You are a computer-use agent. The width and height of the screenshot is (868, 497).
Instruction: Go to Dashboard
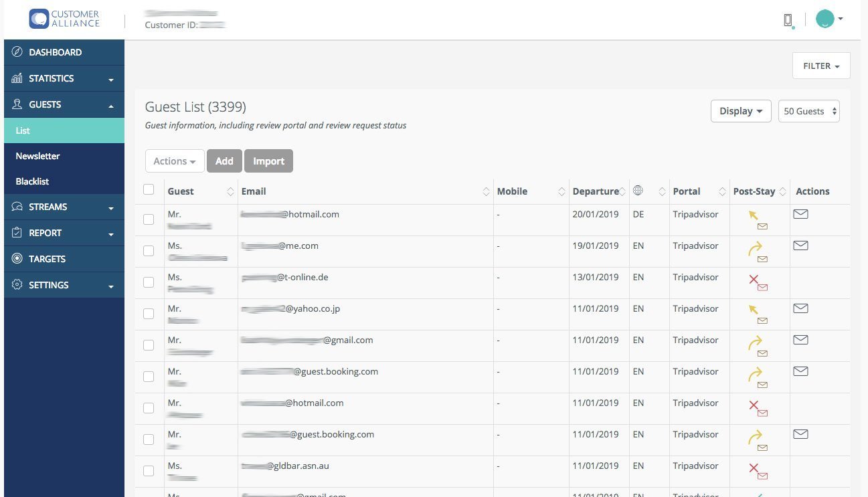pyautogui.click(x=64, y=52)
